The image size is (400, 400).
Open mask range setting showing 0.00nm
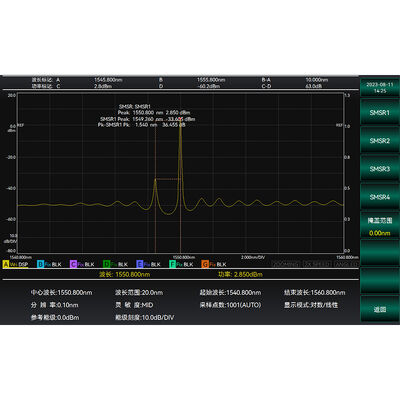379,226
